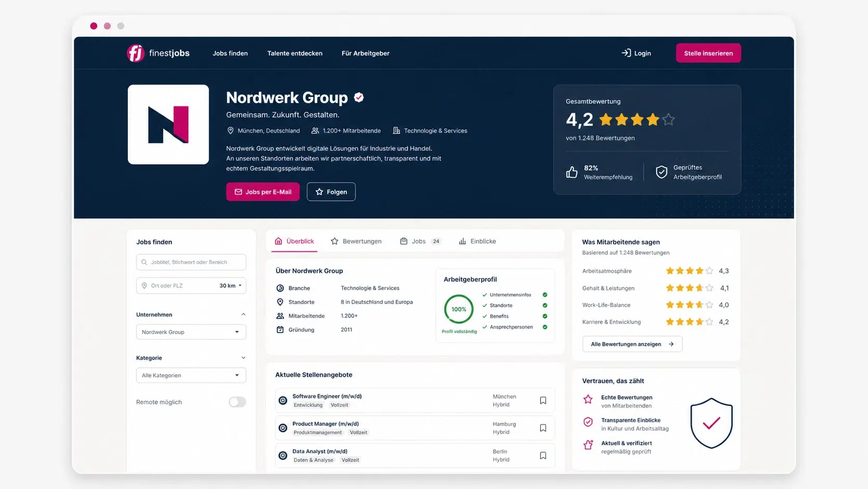Click the large shield checkmark graphic

click(711, 423)
